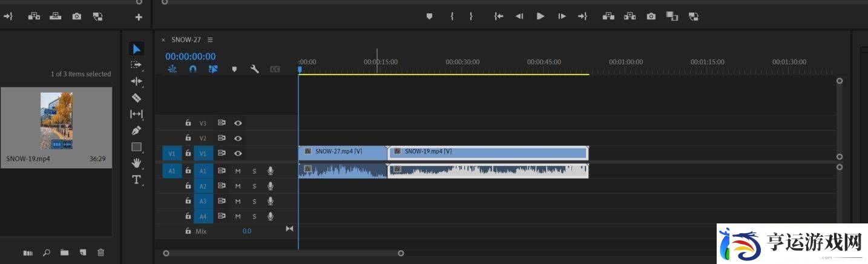Toggle track targeting for V1
The image size is (868, 264).
203,154
